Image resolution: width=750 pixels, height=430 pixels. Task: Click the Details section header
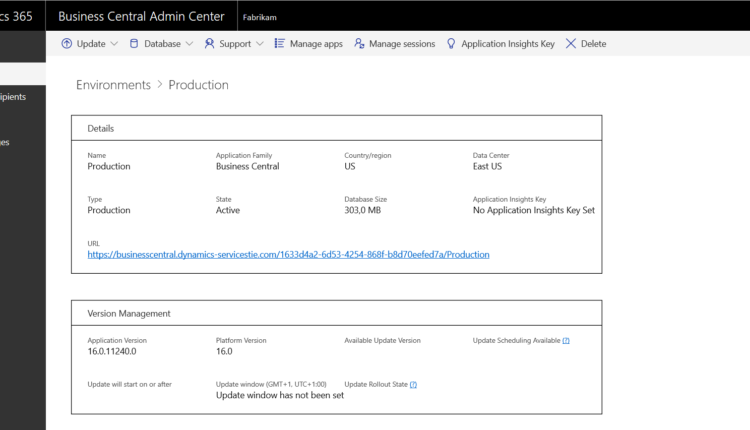click(101, 128)
